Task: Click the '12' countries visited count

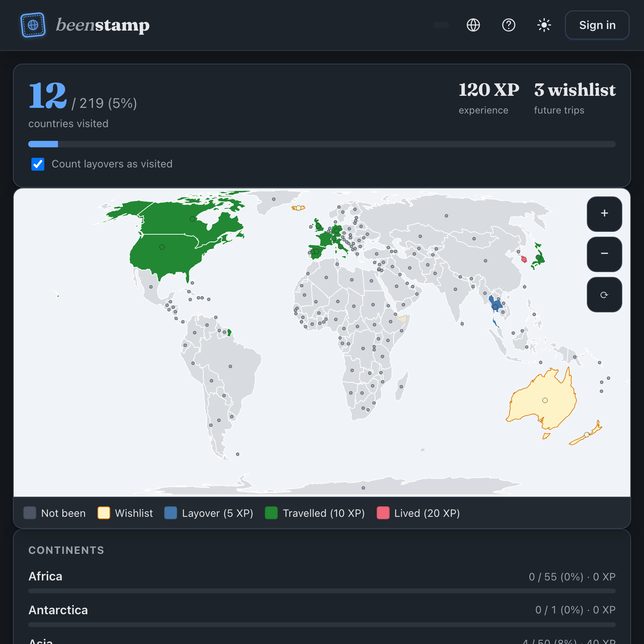Action: click(x=47, y=96)
